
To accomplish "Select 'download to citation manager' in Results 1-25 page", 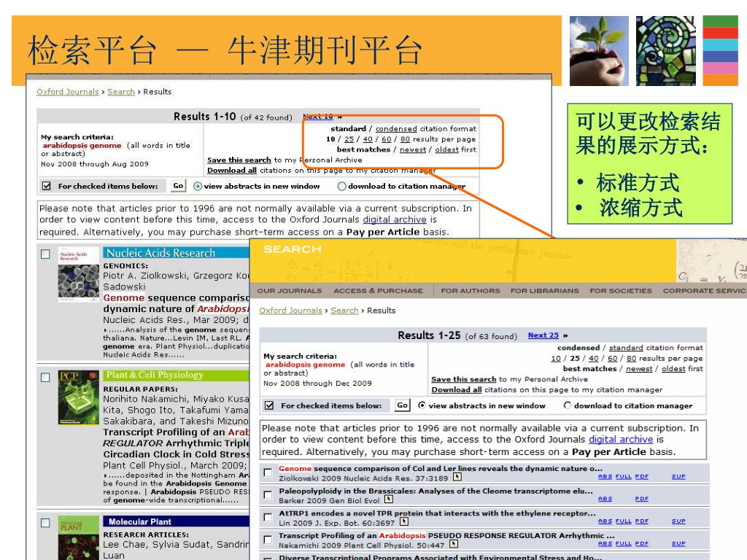I will tap(567, 405).
